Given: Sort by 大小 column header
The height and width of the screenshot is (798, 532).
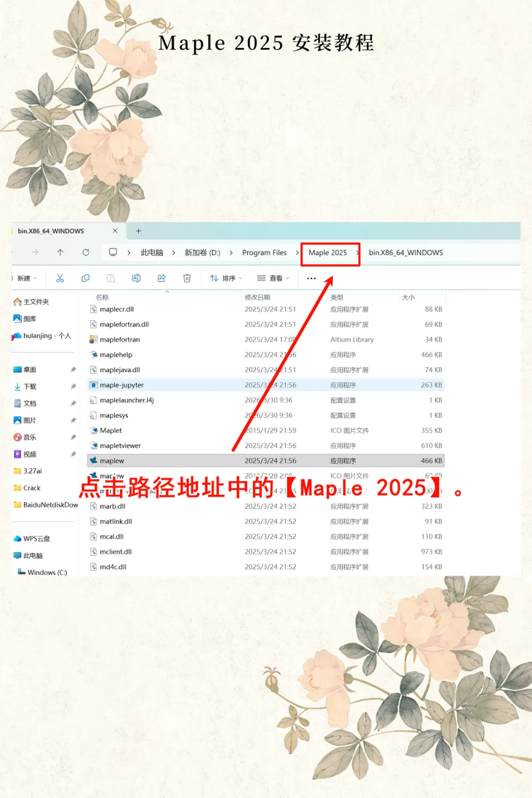Looking at the screenshot, I should click(x=408, y=298).
